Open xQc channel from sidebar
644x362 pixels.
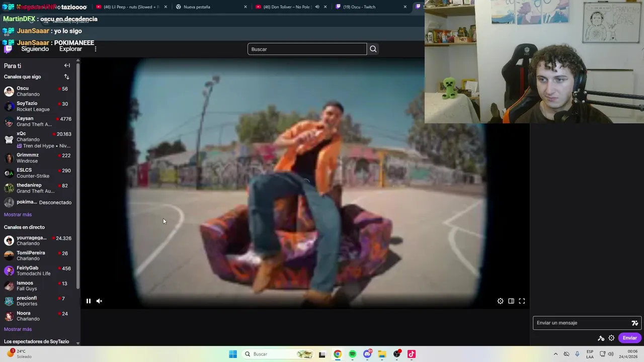tap(39, 139)
